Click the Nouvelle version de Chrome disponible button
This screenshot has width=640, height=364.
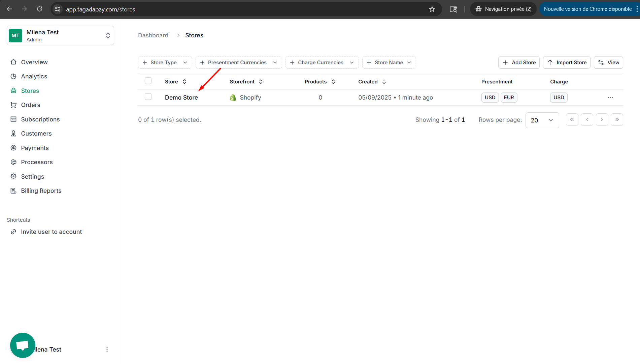coord(588,9)
